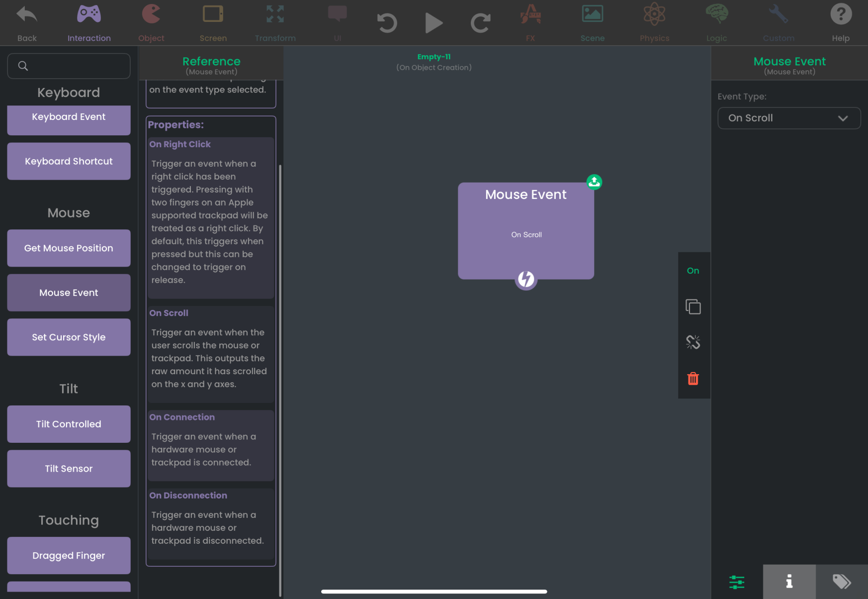Viewport: 868px width, 599px height.
Task: Duplicate node using the copy icon
Action: tap(693, 306)
